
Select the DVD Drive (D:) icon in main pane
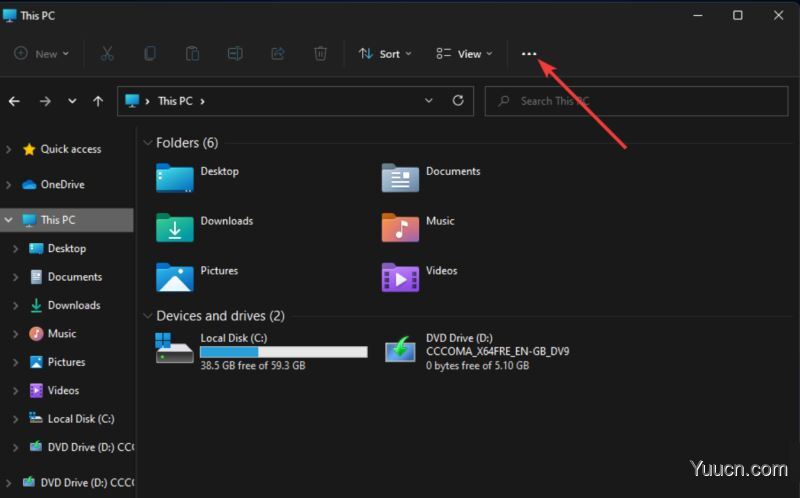click(400, 349)
